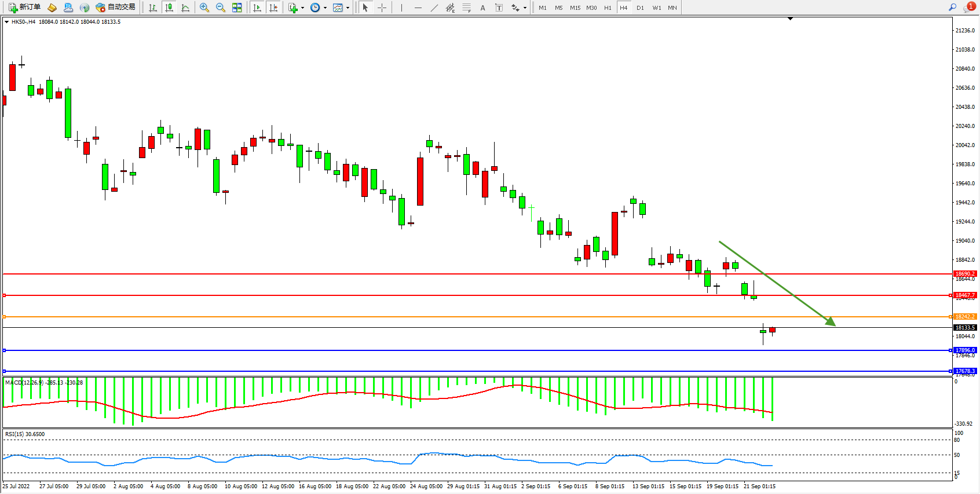Expand the chart templates dropdown

pyautogui.click(x=348, y=8)
